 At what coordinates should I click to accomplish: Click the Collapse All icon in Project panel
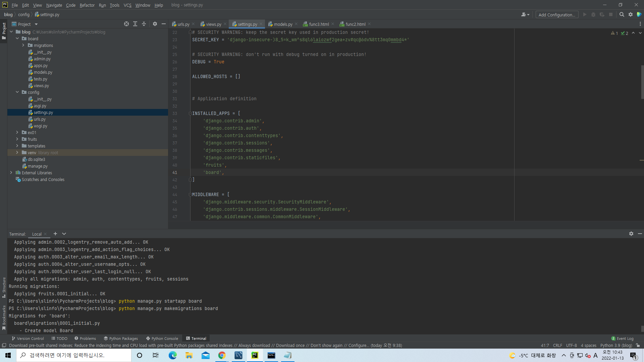coord(144,24)
